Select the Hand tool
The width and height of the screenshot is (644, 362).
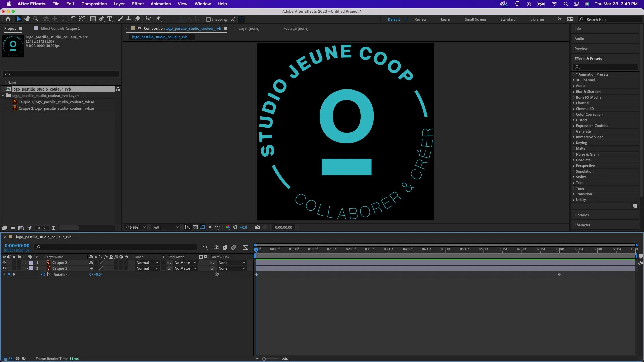coord(27,19)
